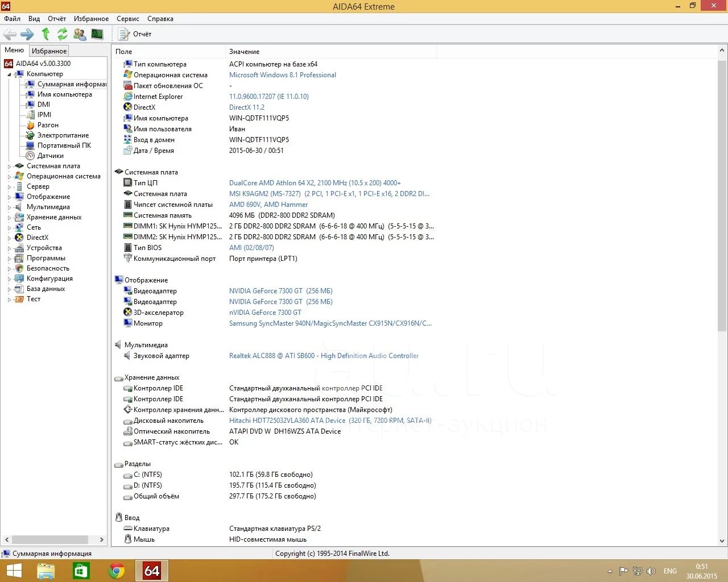Click the Разгон flame icon
728x582 pixels.
[31, 125]
